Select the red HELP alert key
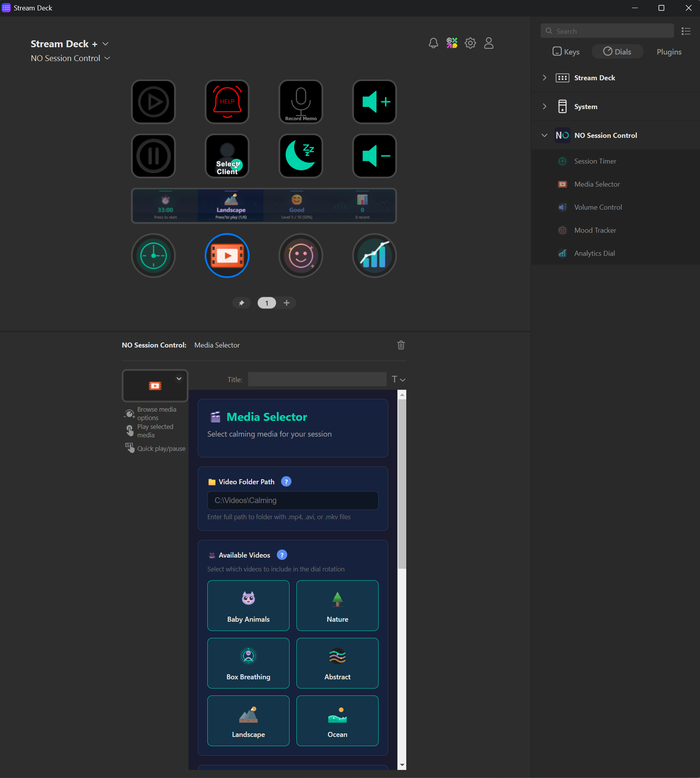The image size is (700, 778). [227, 101]
